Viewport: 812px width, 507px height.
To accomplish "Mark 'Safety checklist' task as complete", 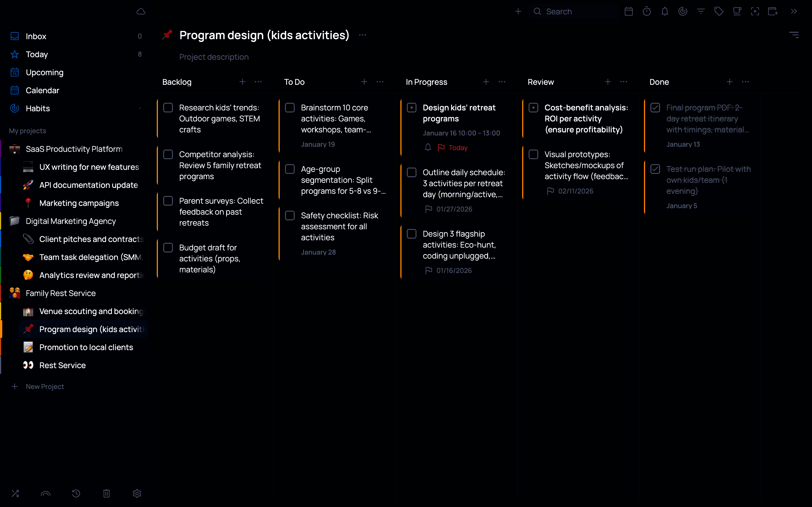I will (290, 215).
